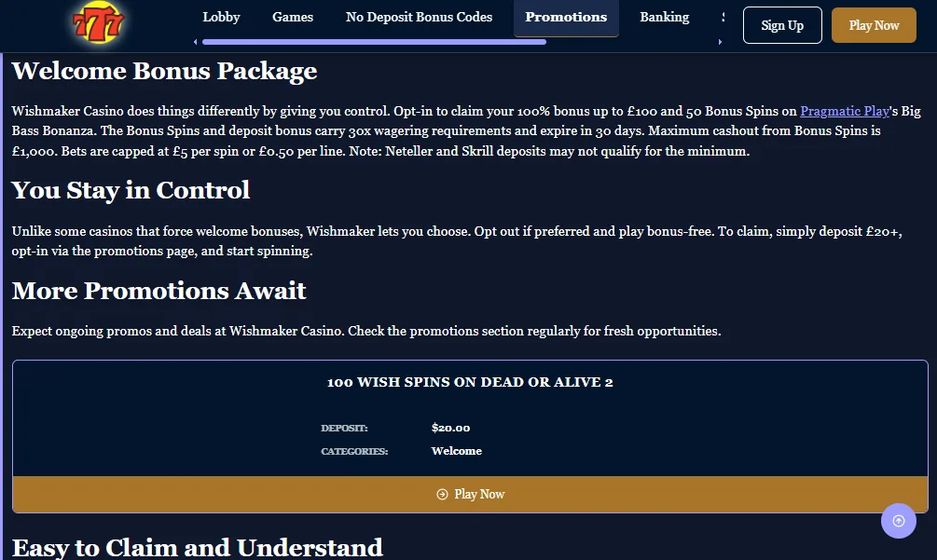Click the More Promotions Await heading
This screenshot has width=937, height=560.
(x=158, y=291)
